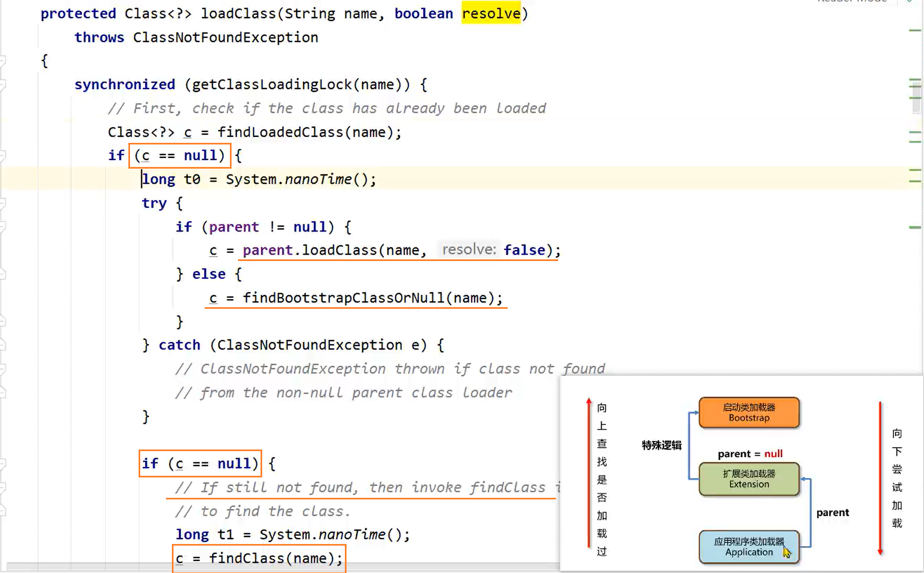Collapse fold beside 'If still not found' comment
924x573 pixels.
pyautogui.click(x=2, y=487)
